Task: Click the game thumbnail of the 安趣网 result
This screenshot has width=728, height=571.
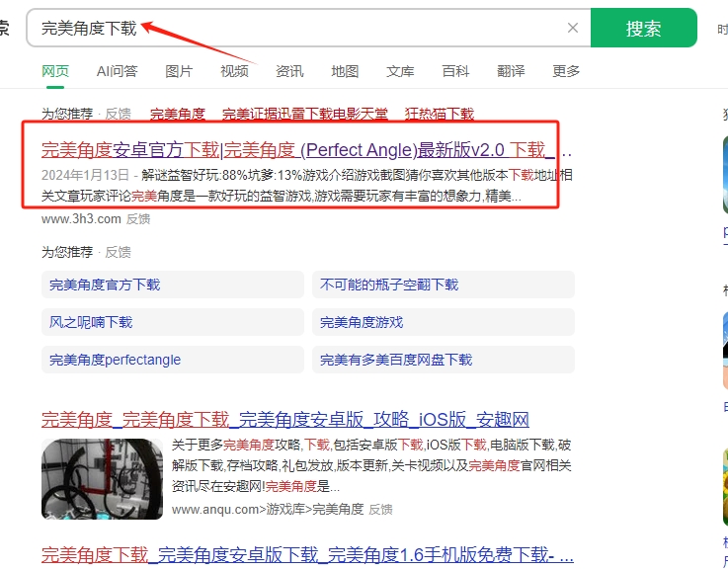Action: click(102, 478)
